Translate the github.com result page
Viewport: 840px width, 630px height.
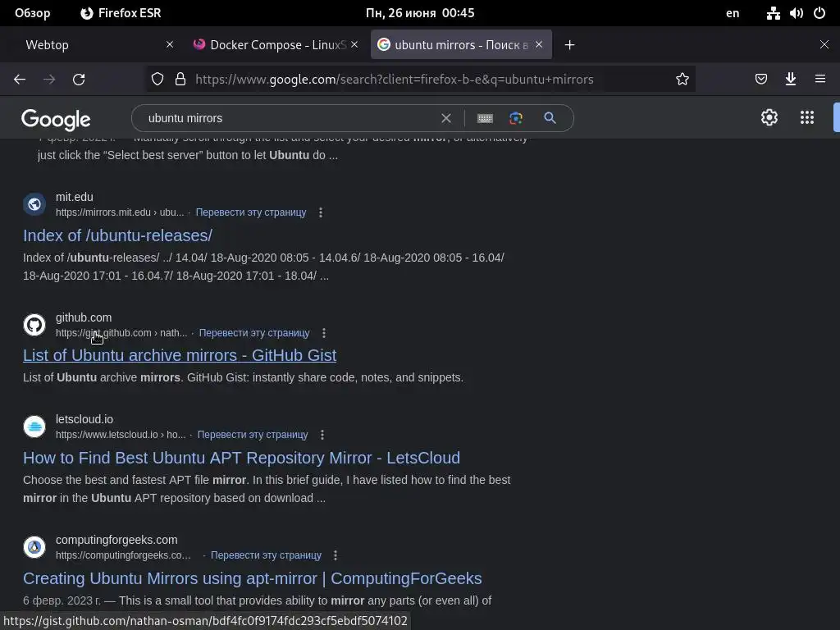[254, 333]
